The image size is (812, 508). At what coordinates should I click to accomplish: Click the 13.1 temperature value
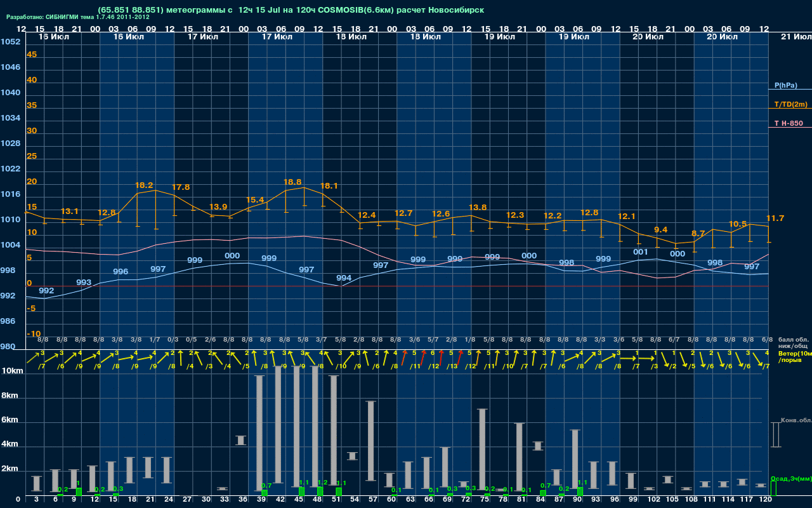click(70, 211)
